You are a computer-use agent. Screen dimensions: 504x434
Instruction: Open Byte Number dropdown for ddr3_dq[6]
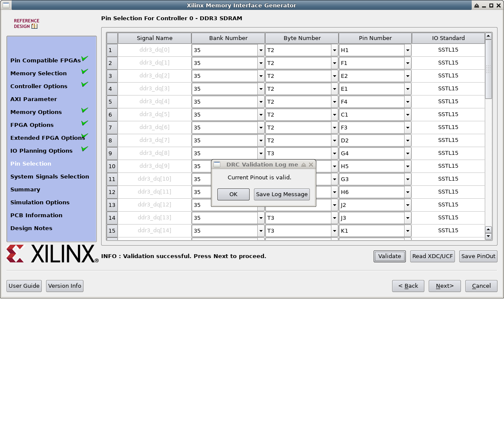click(334, 128)
